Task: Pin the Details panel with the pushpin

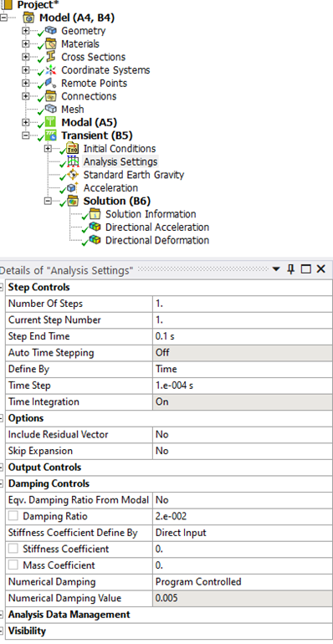Action: pos(291,269)
